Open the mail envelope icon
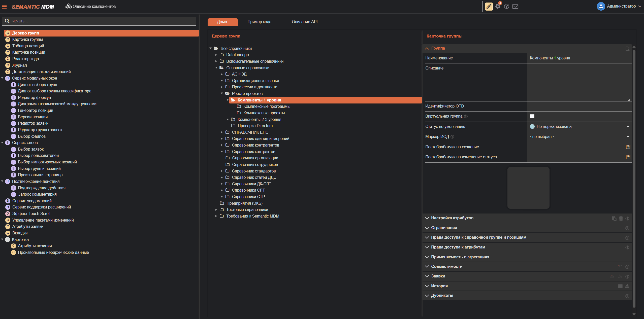 point(515,6)
